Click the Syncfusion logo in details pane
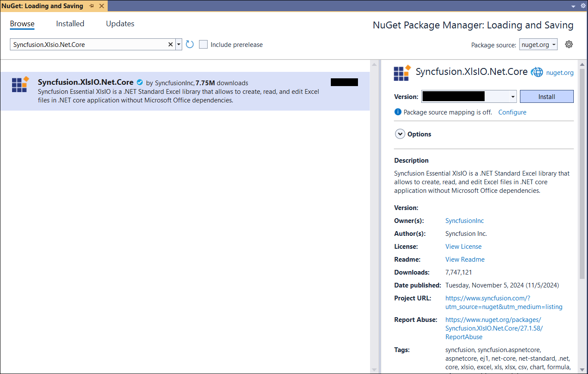The width and height of the screenshot is (588, 374). pos(402,73)
